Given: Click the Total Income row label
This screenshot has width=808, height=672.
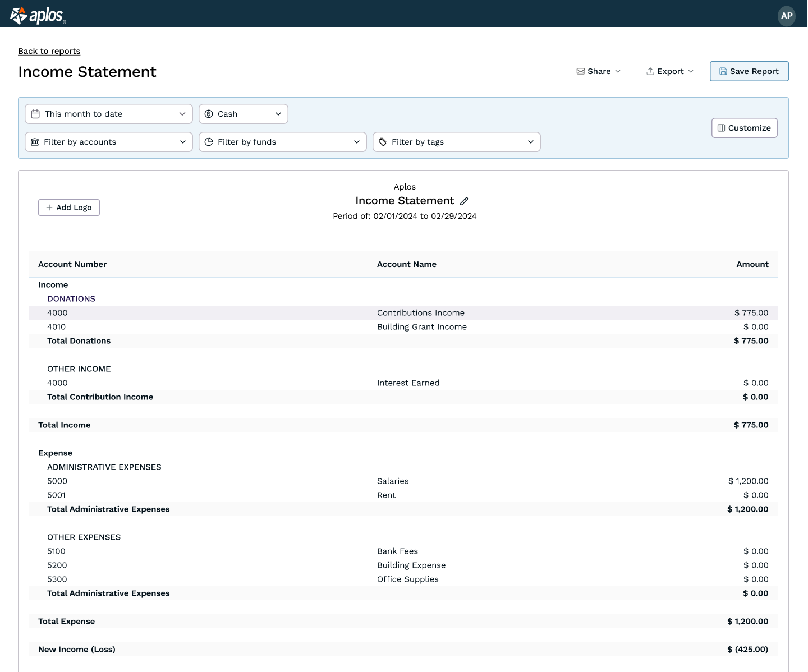Looking at the screenshot, I should click(65, 425).
